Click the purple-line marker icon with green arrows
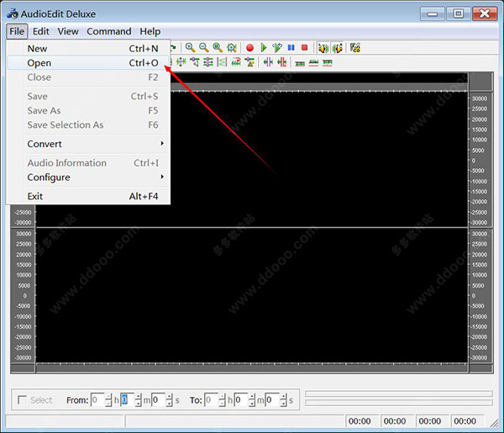This screenshot has height=433, width=504. (x=268, y=61)
